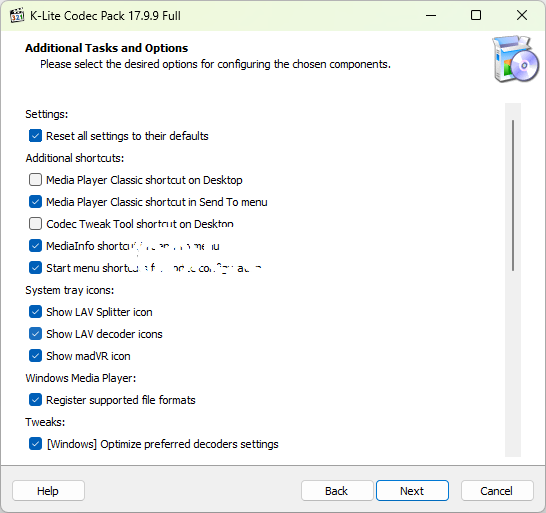Click 'Additional Tasks and Options' title
Viewport: 546px width, 513px height.
pyautogui.click(x=107, y=48)
